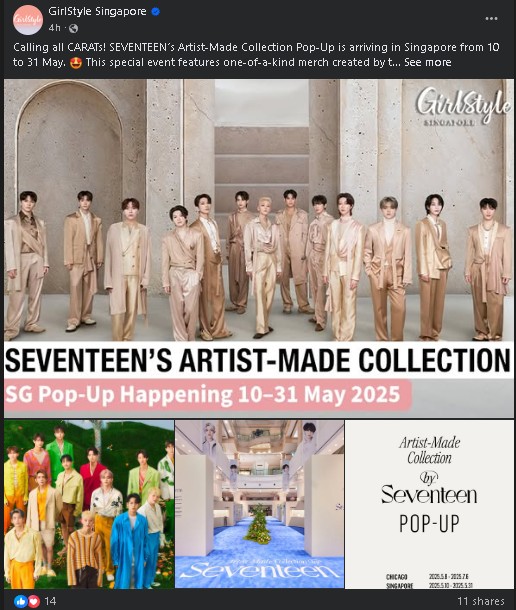
Task: Open the blue carpet pop-up venue thumbnail
Action: pos(260,504)
